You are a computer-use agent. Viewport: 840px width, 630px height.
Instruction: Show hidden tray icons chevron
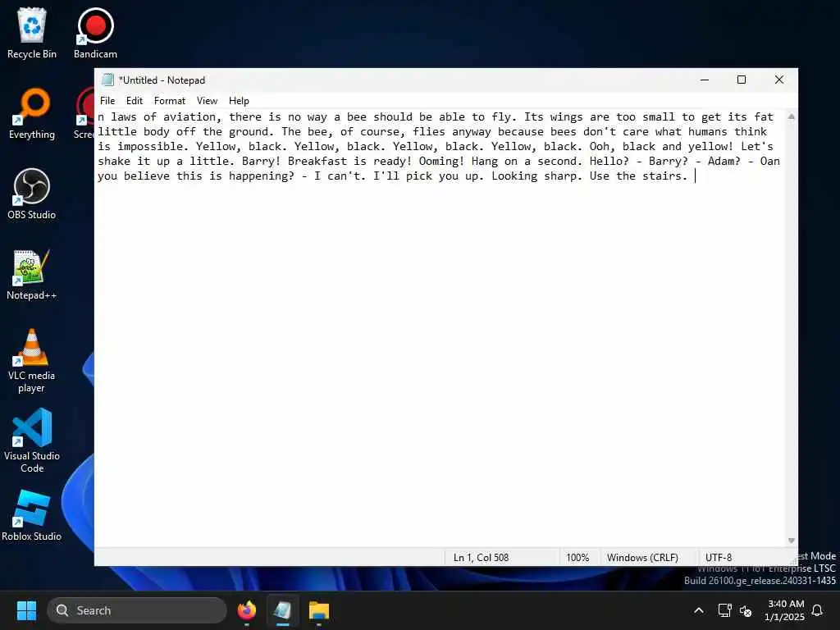tap(699, 610)
